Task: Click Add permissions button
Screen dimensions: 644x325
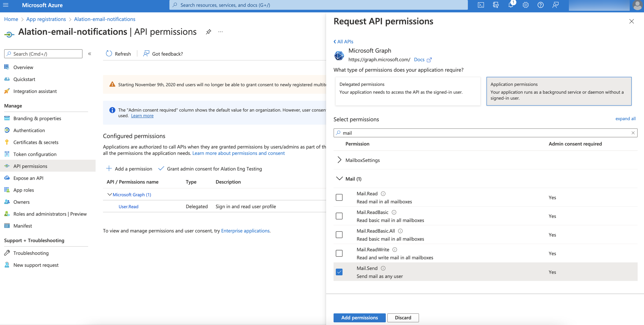Action: point(359,317)
